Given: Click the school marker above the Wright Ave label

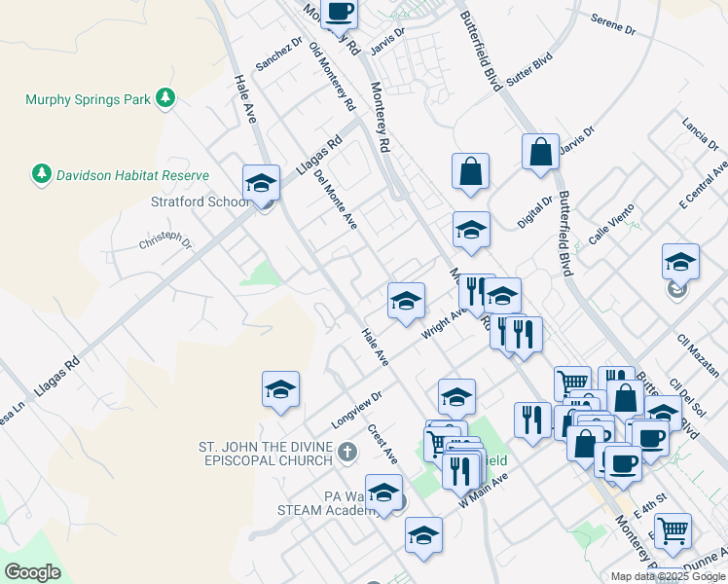Looking at the screenshot, I should [406, 302].
